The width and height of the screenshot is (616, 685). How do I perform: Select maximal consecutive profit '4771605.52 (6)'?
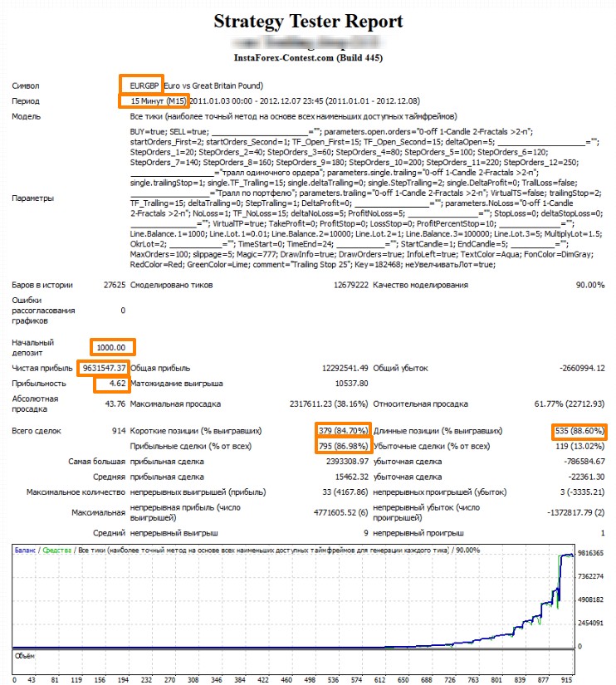[340, 512]
